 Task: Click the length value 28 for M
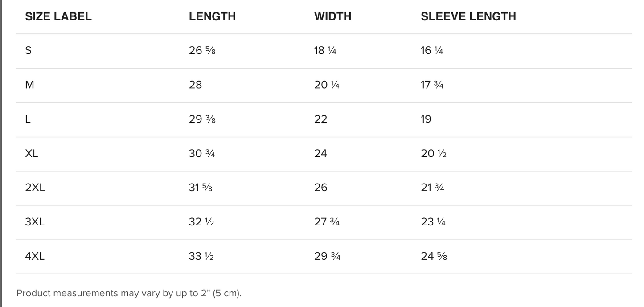pyautogui.click(x=195, y=85)
